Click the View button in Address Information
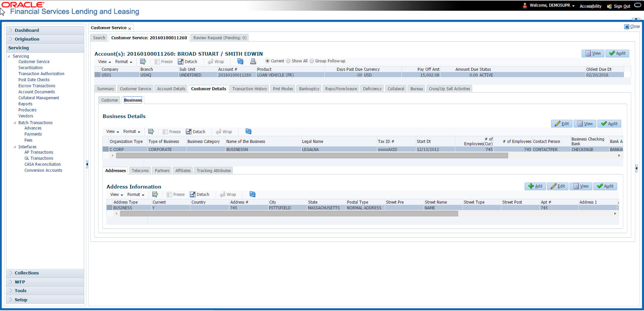The image size is (644, 311). tap(581, 186)
